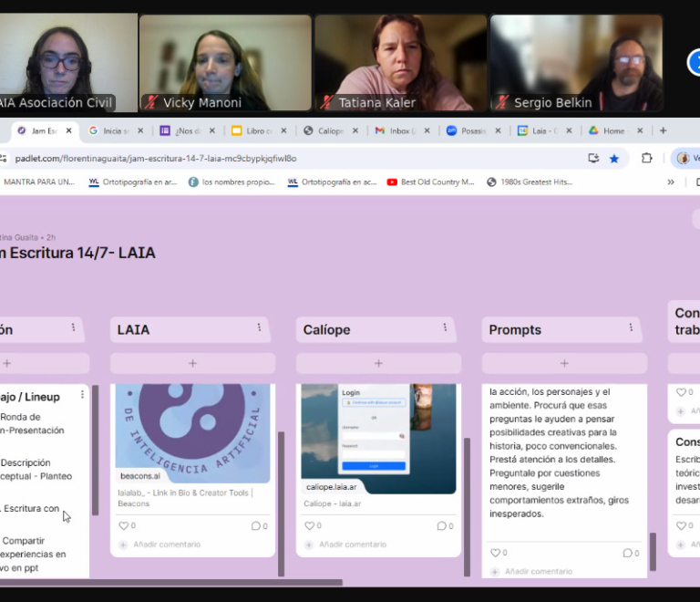Close the Jam Esc tab

click(68, 130)
